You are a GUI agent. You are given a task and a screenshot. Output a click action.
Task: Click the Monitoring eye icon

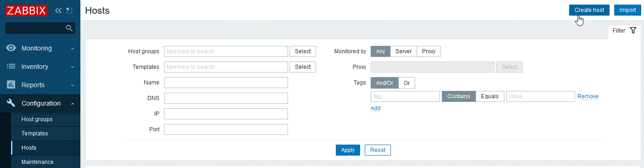click(11, 48)
